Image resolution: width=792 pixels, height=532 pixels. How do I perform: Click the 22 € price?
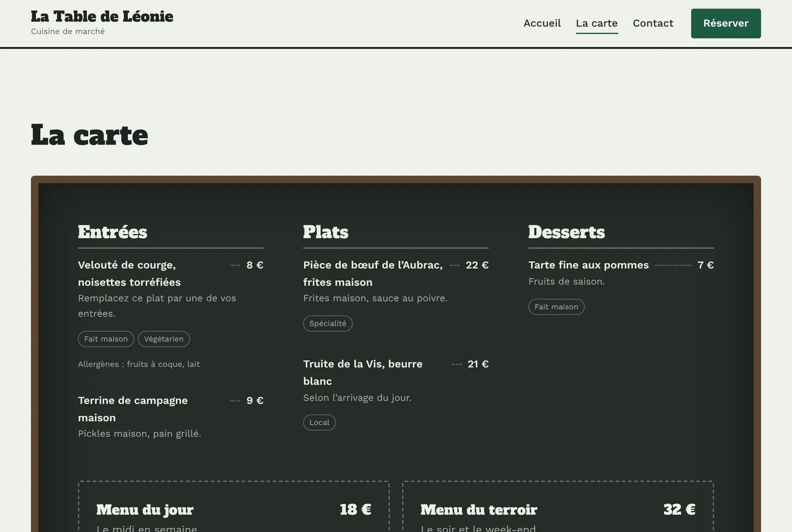(x=477, y=265)
